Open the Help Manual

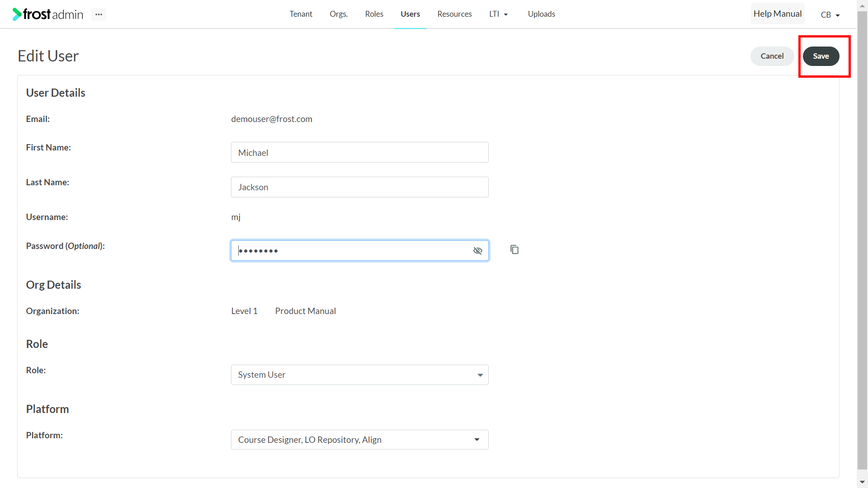pos(778,14)
